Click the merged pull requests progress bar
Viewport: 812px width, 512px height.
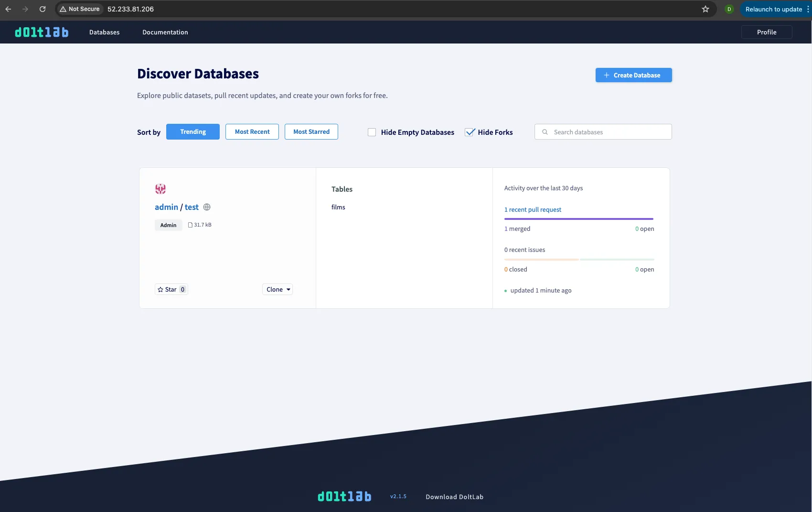[578, 218]
